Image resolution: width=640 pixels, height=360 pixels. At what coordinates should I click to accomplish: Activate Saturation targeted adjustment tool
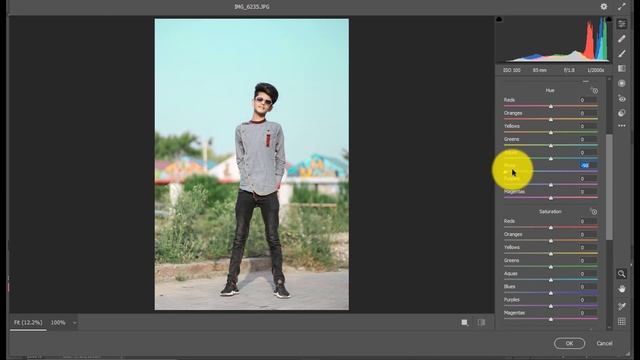[594, 211]
